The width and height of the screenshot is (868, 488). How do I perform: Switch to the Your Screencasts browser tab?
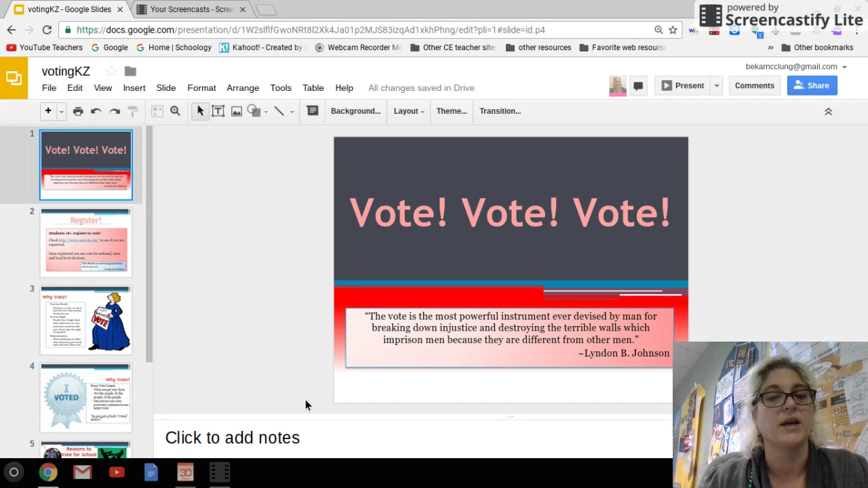click(x=191, y=9)
